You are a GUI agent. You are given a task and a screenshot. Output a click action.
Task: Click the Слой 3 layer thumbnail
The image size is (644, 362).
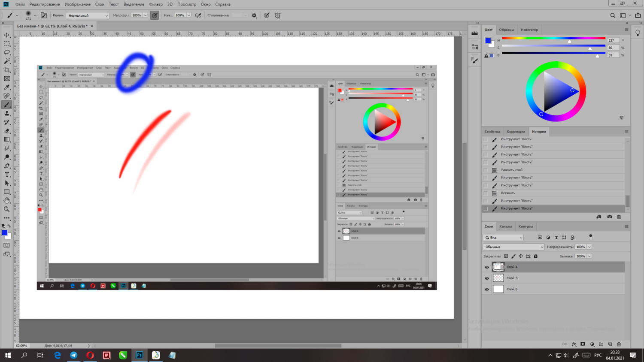[498, 278]
